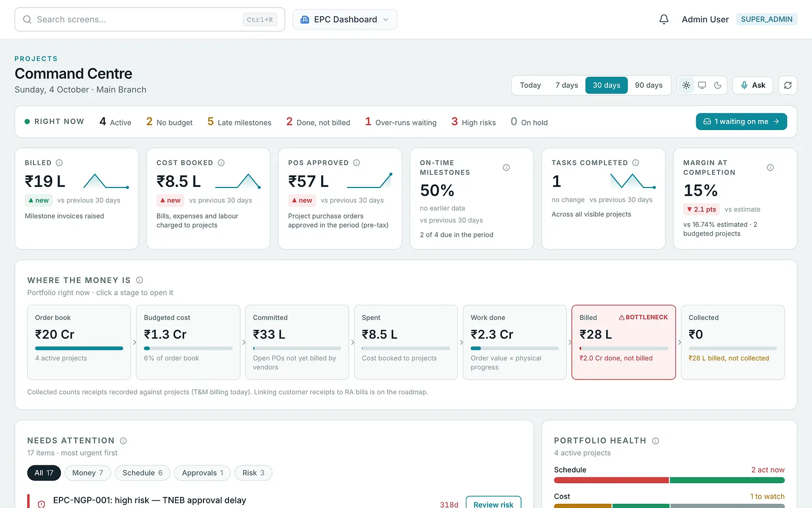This screenshot has width=812, height=508.
Task: Switch to light theme sun icon
Action: click(686, 85)
